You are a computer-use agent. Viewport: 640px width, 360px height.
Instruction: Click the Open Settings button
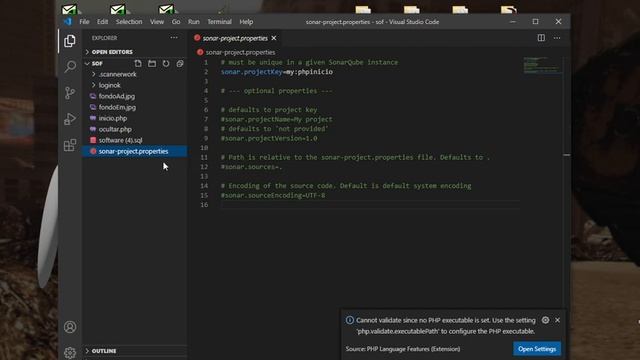(x=537, y=349)
